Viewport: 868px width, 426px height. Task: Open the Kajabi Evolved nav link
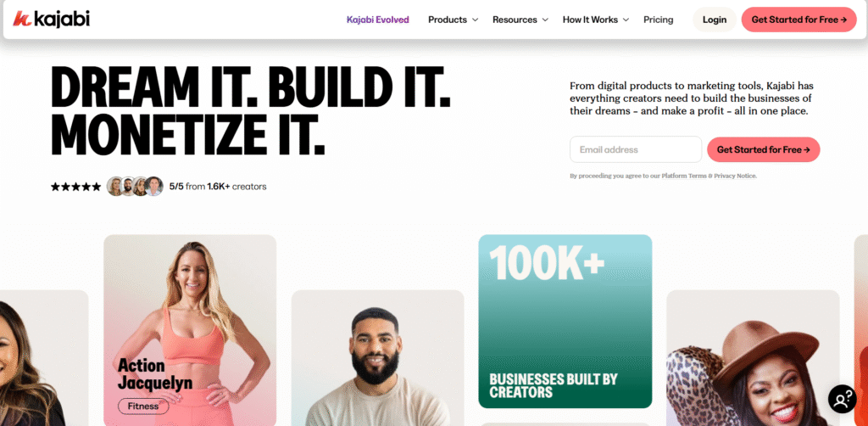378,20
